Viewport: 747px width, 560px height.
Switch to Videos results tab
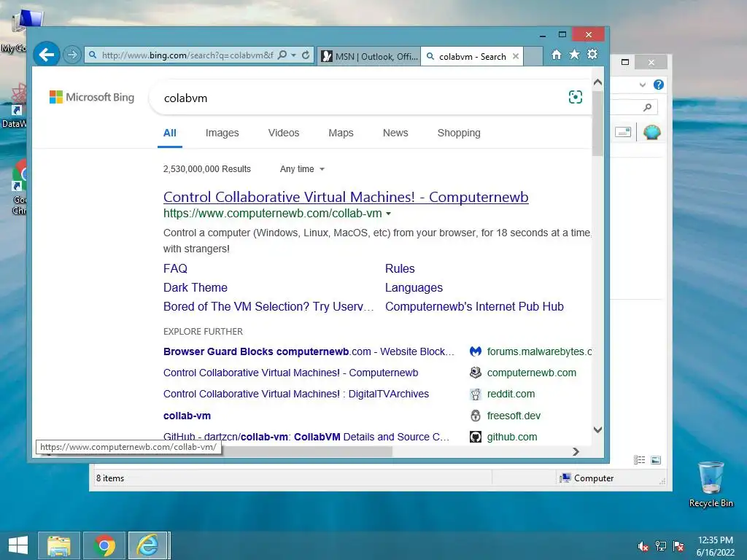pyautogui.click(x=284, y=133)
